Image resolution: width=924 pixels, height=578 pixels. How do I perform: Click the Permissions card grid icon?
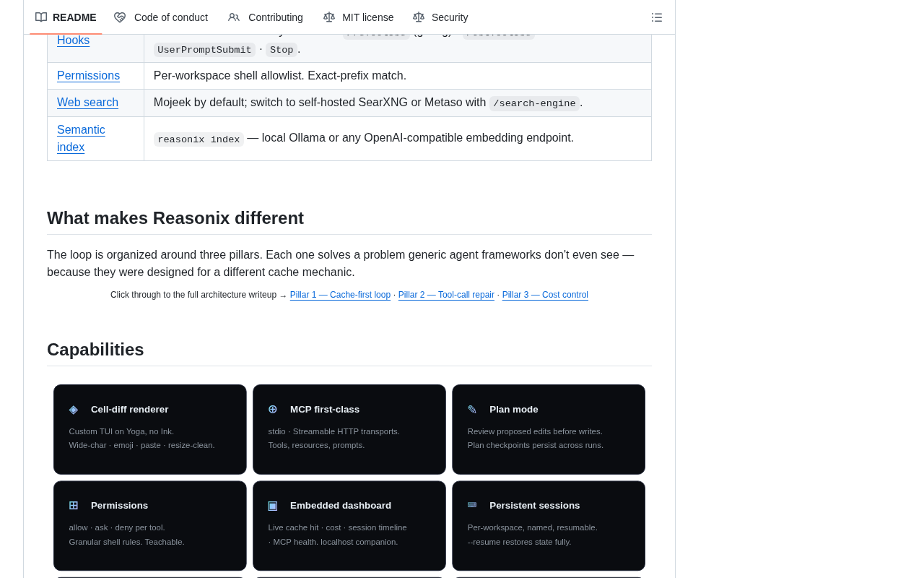(x=74, y=505)
